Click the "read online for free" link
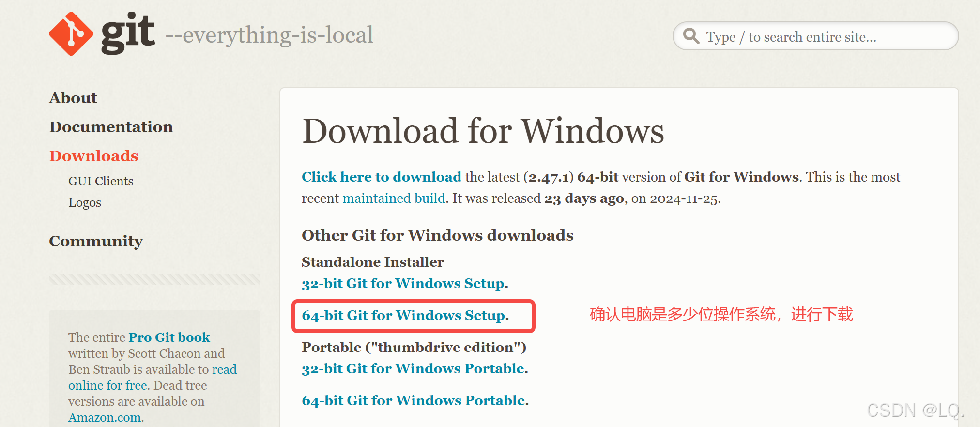Image resolution: width=980 pixels, height=427 pixels. (153, 377)
